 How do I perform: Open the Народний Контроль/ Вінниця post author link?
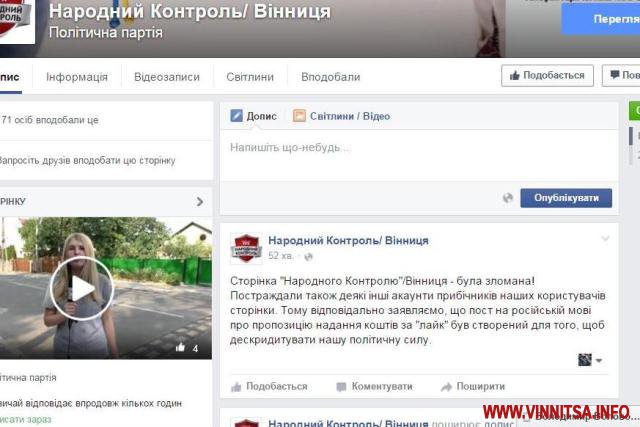click(x=348, y=240)
